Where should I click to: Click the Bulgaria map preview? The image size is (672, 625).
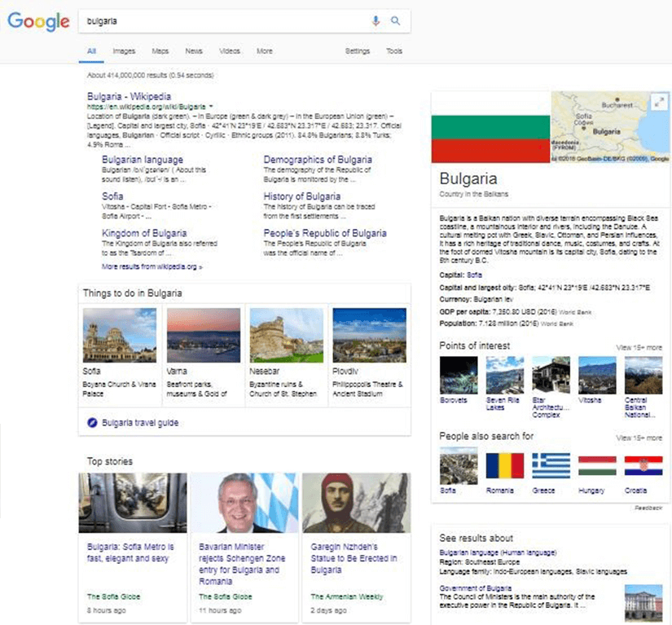coord(610,127)
